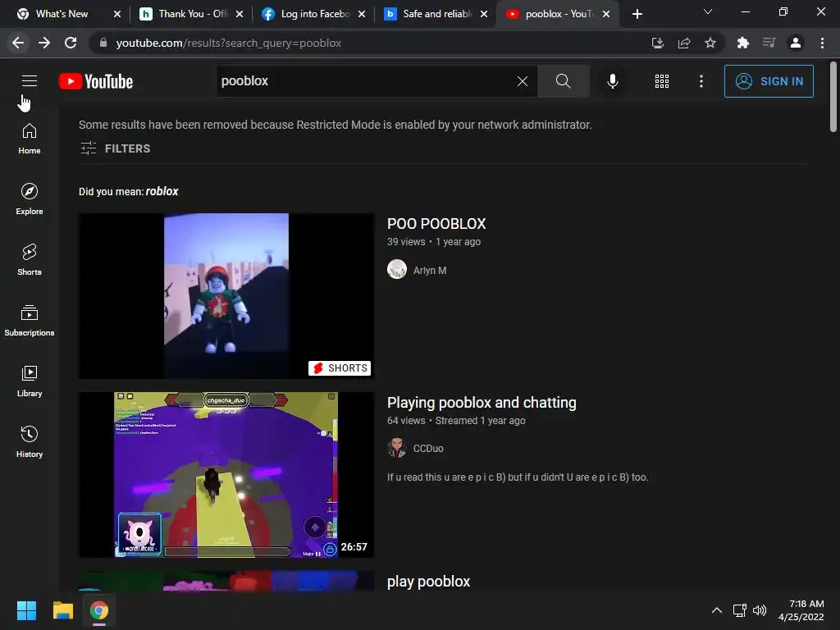840x630 pixels.
Task: Open the POO POOBLOX shorts thumbnail
Action: (x=226, y=295)
